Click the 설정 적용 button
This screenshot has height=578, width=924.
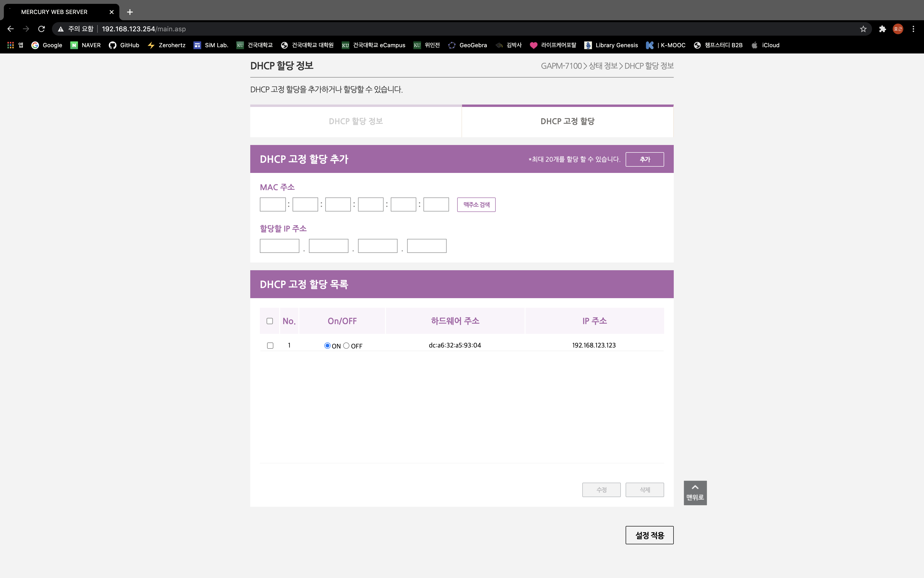click(x=649, y=535)
